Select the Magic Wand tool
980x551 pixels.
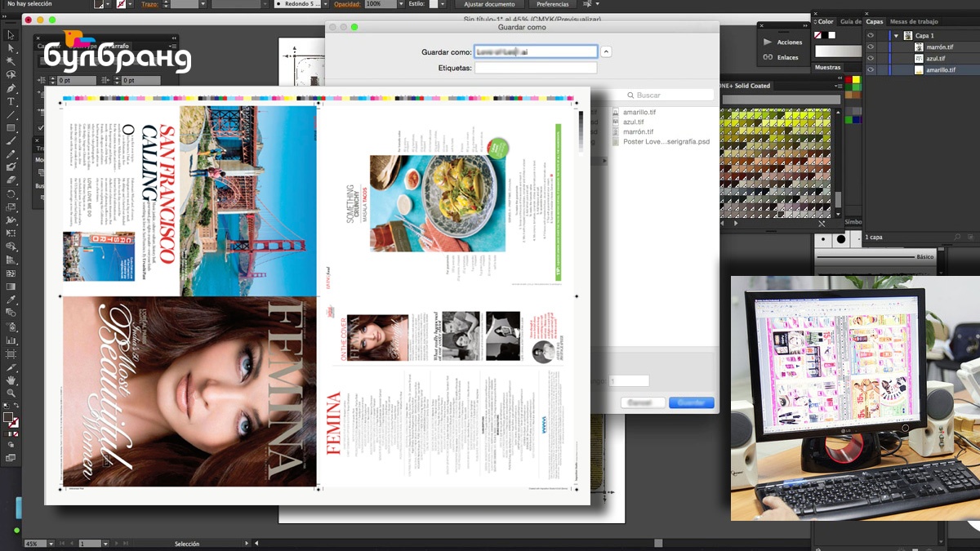tap(11, 62)
